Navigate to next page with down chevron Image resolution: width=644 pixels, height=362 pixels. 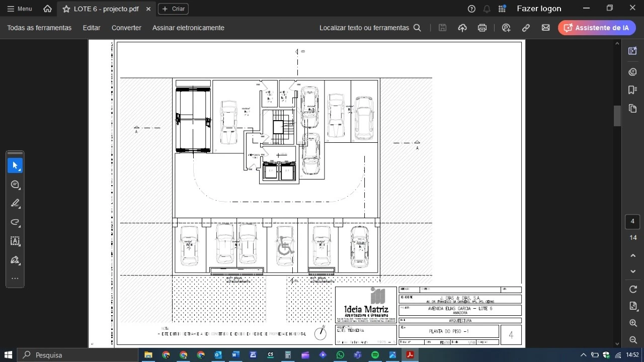pos(633,271)
